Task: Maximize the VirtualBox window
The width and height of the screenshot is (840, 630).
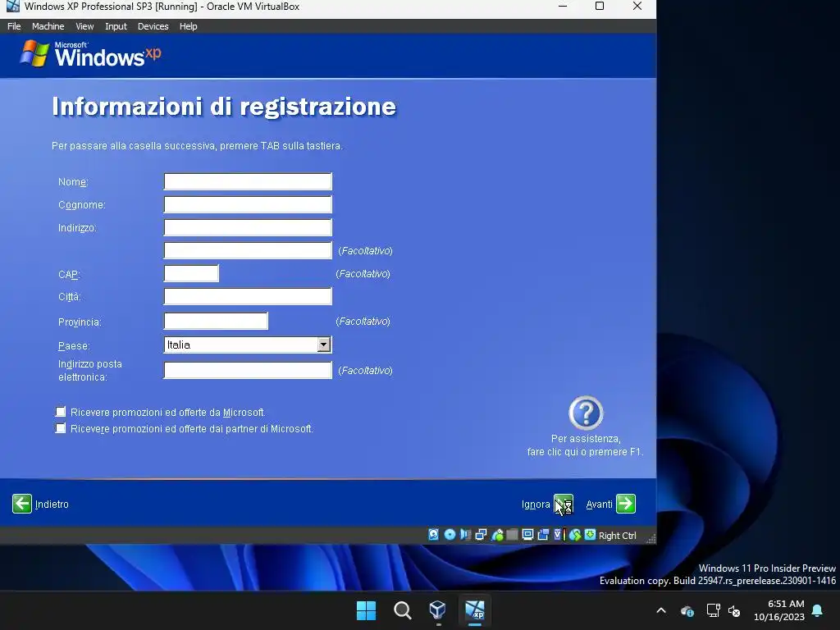Action: pos(600,7)
